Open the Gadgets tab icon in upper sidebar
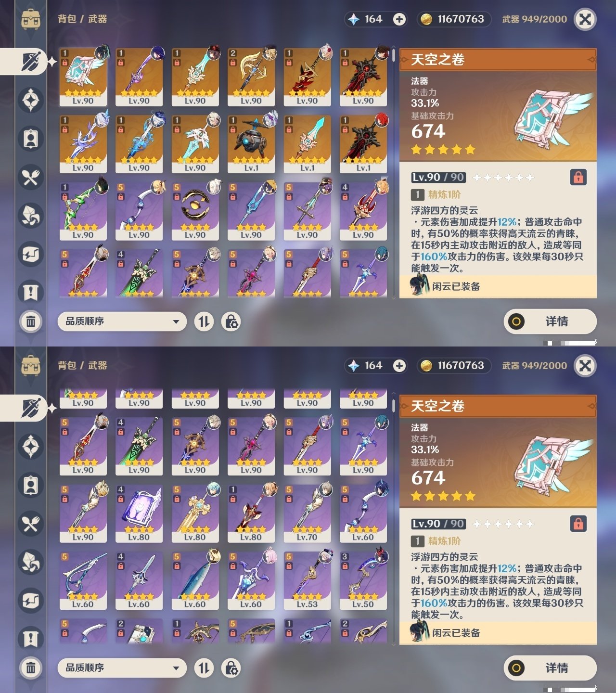 tap(31, 254)
